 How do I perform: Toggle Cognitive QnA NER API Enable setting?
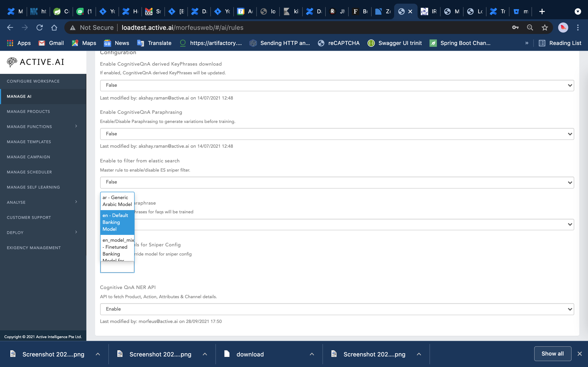point(337,309)
